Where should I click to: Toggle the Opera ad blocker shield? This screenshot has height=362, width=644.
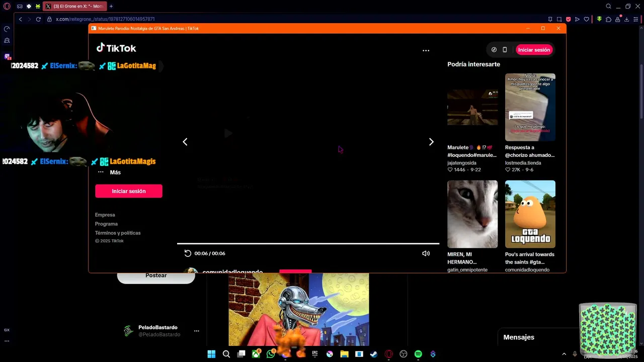[x=568, y=19]
